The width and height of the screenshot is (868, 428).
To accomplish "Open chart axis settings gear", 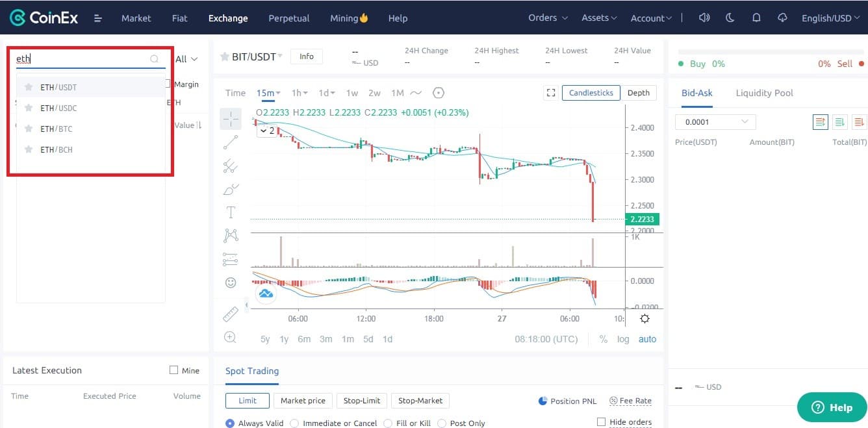I will click(645, 318).
